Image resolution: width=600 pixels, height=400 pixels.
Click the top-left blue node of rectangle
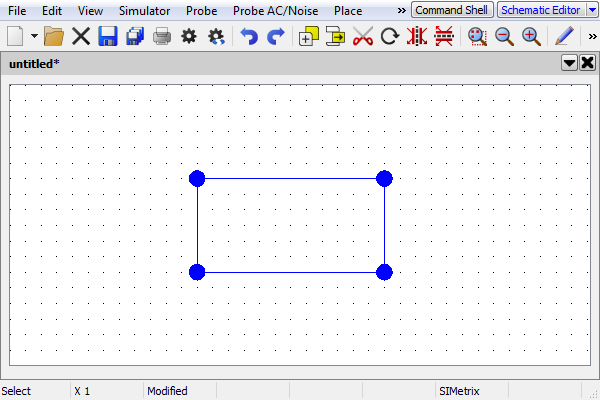click(x=197, y=179)
